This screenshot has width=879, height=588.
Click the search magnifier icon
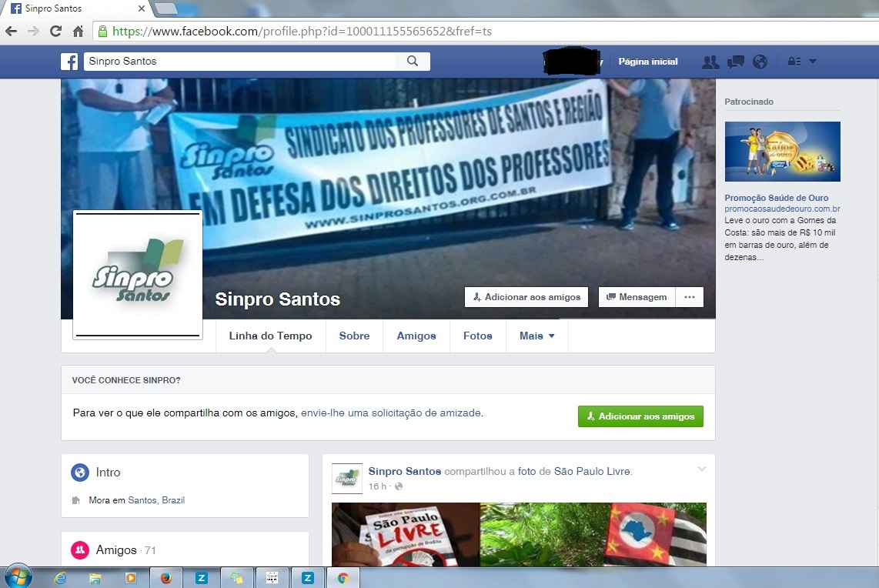coord(413,61)
